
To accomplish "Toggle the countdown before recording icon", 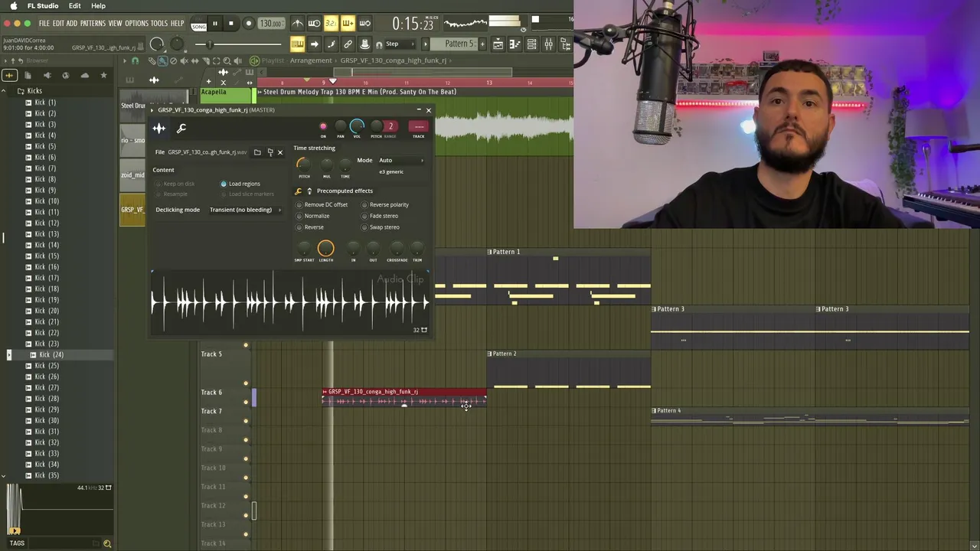I will coord(331,24).
